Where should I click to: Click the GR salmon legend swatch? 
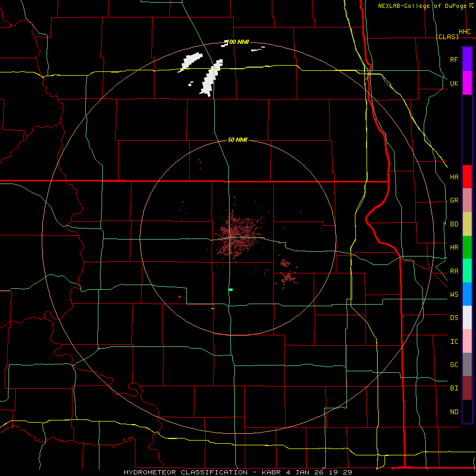coord(467,200)
